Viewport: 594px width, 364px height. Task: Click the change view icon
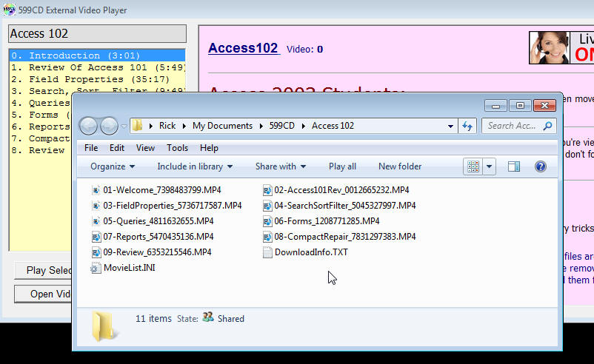[x=474, y=166]
